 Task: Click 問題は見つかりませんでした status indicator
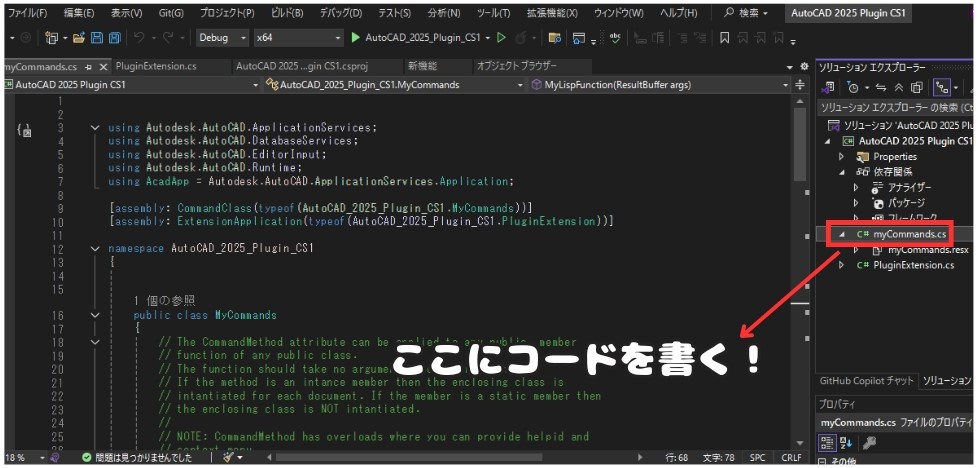pos(137,457)
